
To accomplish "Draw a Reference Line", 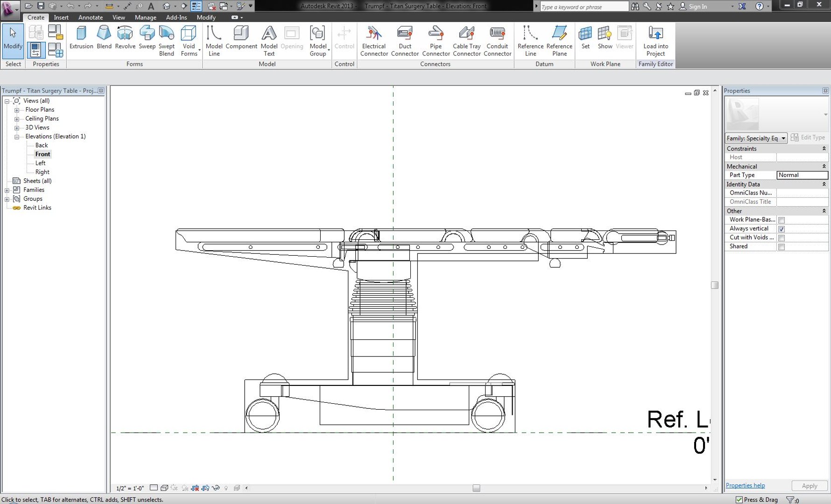I will pyautogui.click(x=530, y=41).
